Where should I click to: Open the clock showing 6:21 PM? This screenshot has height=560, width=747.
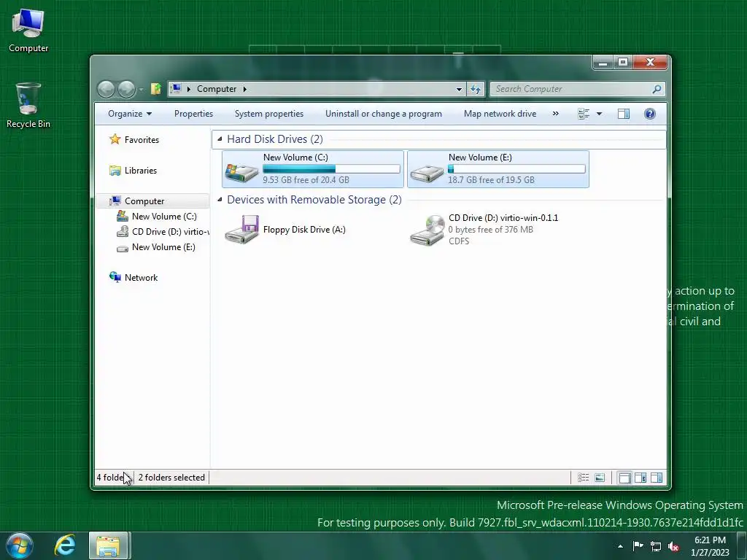point(711,546)
